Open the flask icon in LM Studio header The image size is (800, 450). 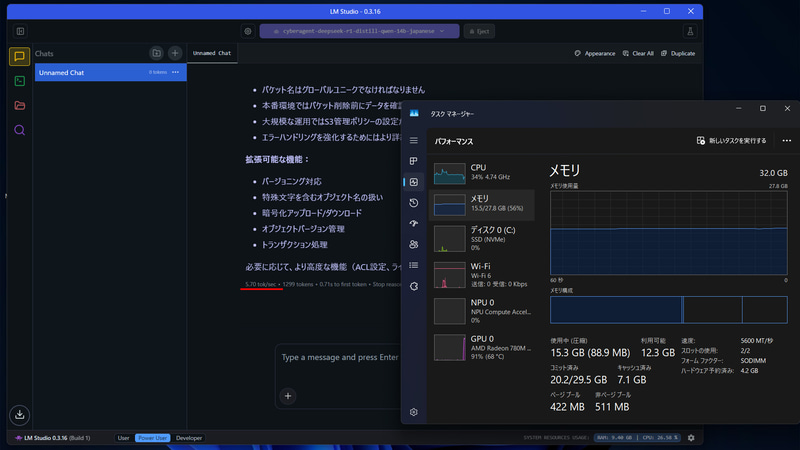(x=690, y=31)
